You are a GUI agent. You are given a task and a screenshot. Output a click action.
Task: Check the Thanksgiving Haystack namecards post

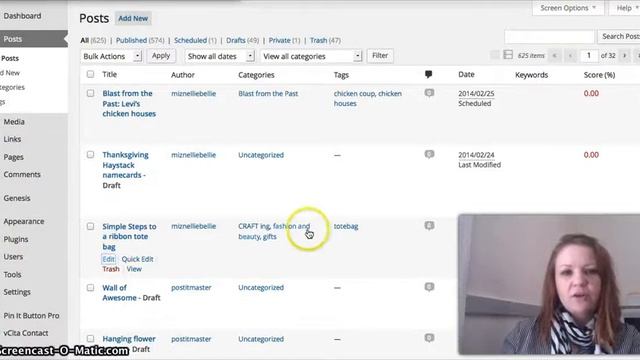(90, 155)
